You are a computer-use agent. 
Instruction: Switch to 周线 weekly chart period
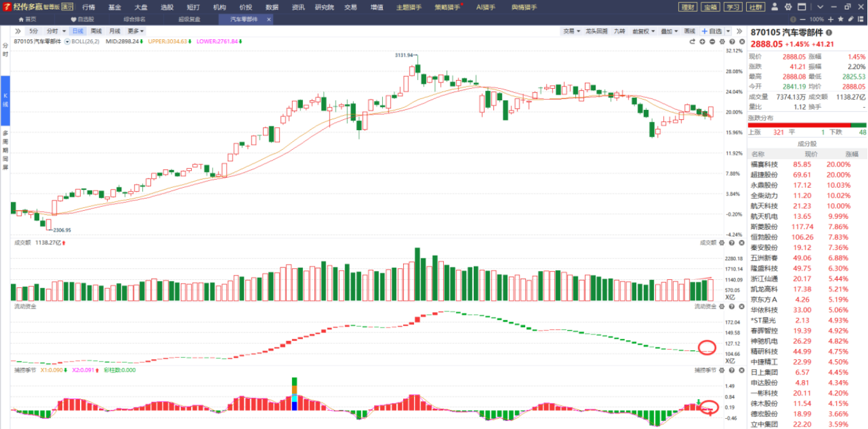pyautogui.click(x=96, y=30)
